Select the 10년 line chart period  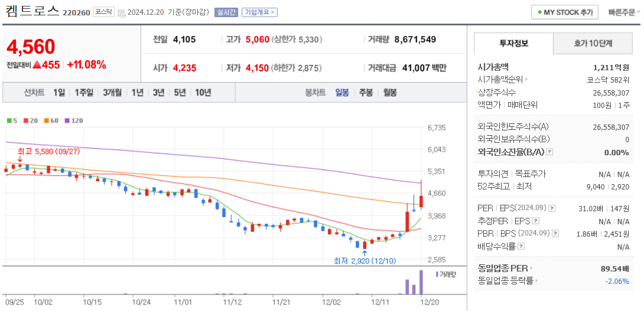[x=203, y=93]
